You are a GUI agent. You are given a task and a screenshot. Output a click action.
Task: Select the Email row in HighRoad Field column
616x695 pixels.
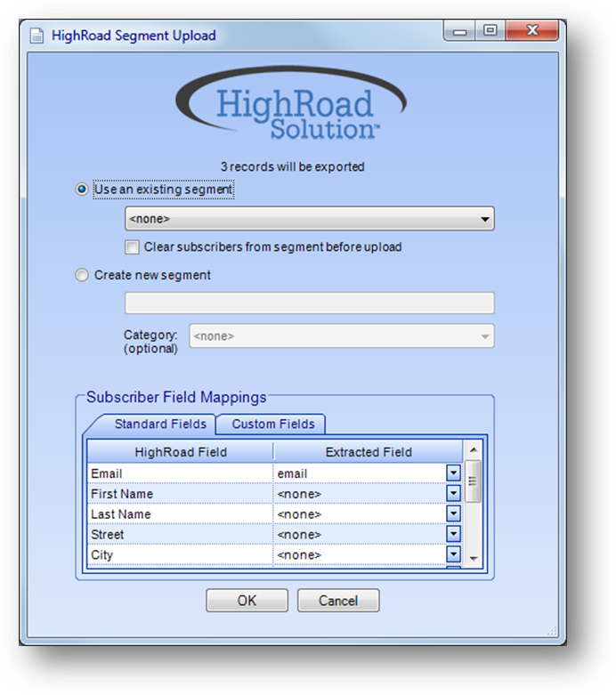(x=181, y=473)
